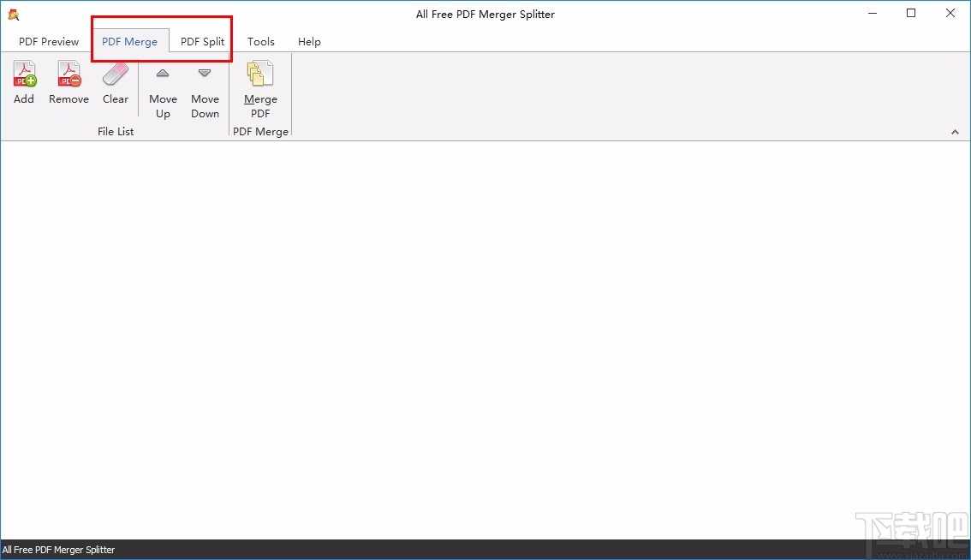Switch to the PDF Preview tab
This screenshot has width=971, height=560.
click(48, 41)
